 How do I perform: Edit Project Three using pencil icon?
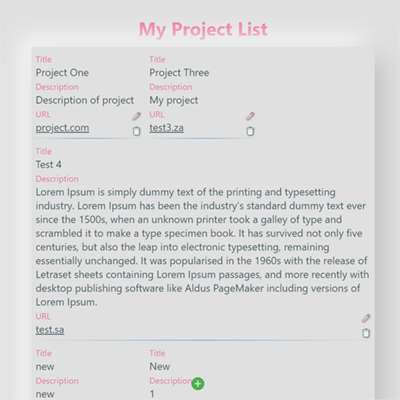point(250,116)
